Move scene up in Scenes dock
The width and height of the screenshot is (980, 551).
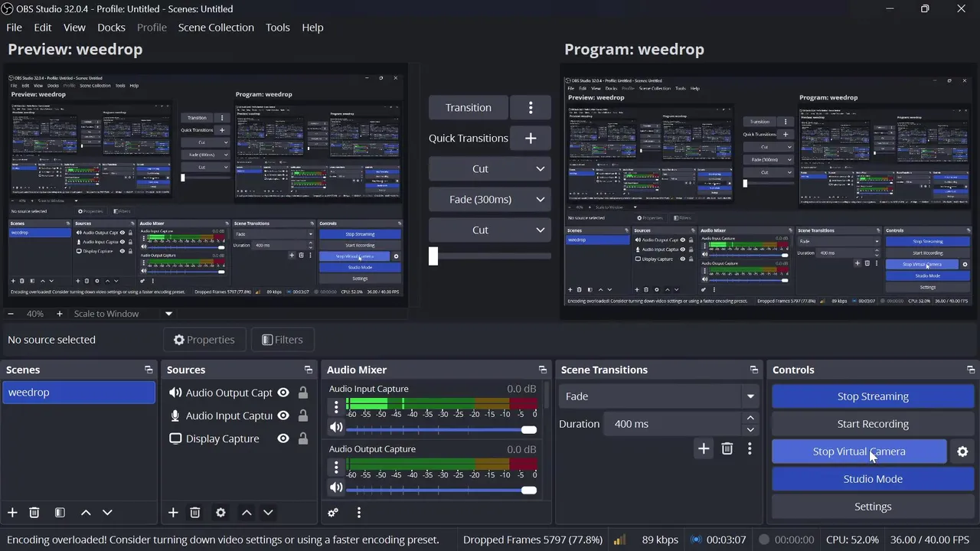[x=86, y=513]
